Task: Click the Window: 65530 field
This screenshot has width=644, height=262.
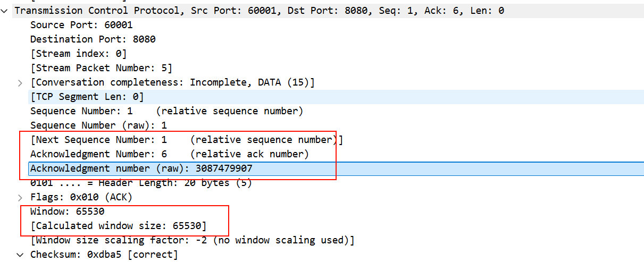Action: tap(67, 212)
